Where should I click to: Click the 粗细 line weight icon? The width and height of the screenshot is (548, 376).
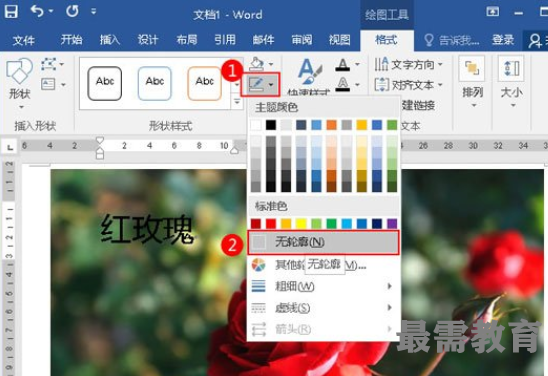click(259, 287)
